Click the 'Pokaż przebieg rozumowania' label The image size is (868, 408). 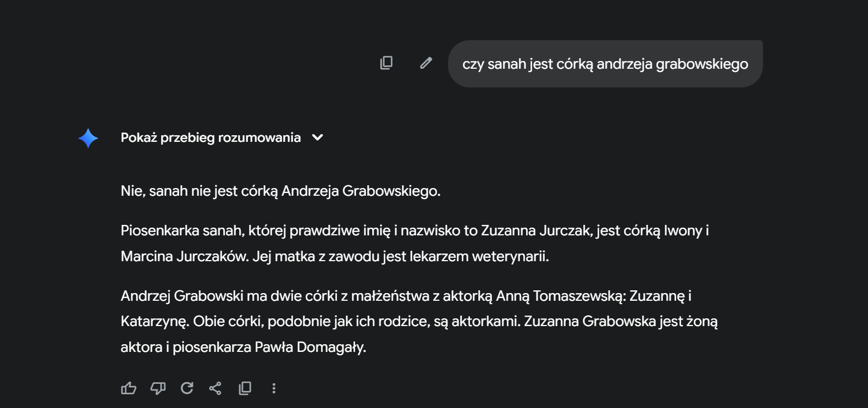coord(211,137)
